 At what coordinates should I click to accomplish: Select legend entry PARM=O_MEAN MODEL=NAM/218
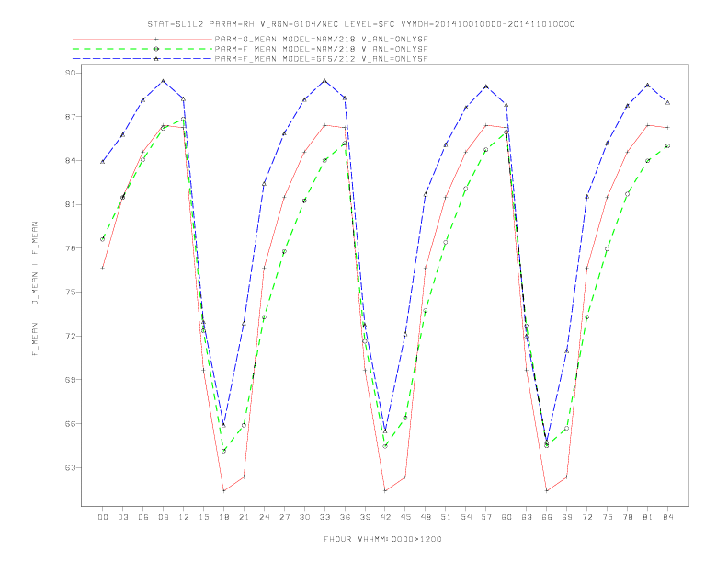[321, 40]
